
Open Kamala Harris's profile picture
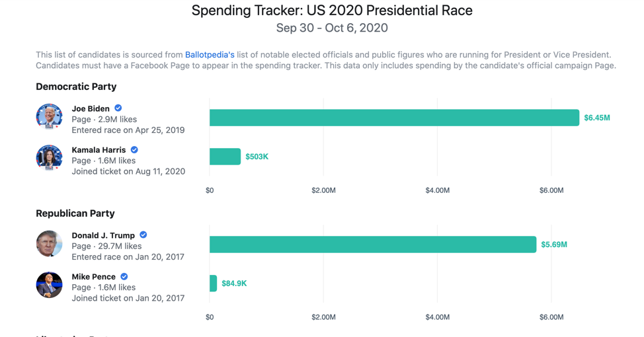(49, 159)
